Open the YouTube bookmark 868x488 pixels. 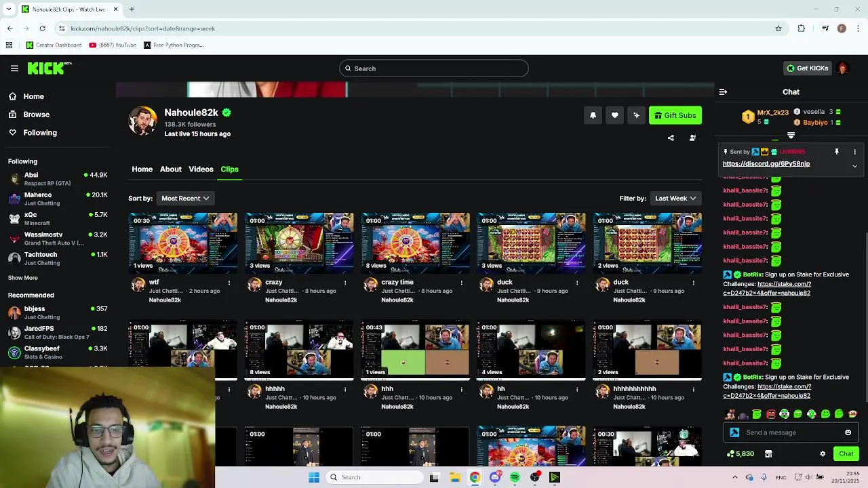coord(113,45)
